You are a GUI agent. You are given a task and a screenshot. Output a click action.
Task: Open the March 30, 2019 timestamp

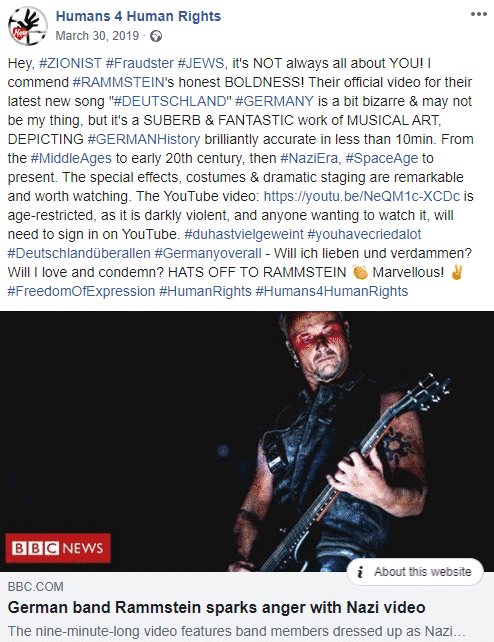click(97, 36)
